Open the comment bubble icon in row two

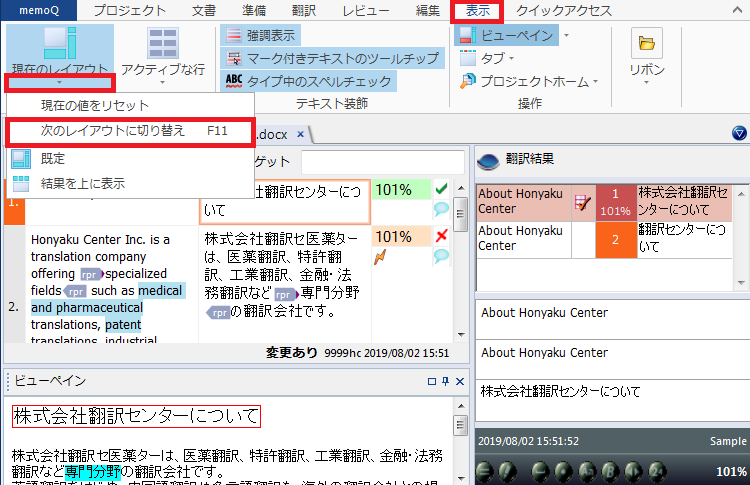point(441,257)
